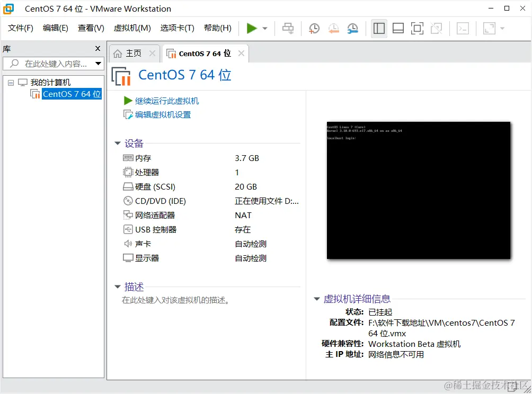Collapse the 虚拟机详细信息 section
The image size is (532, 394).
pos(316,299)
